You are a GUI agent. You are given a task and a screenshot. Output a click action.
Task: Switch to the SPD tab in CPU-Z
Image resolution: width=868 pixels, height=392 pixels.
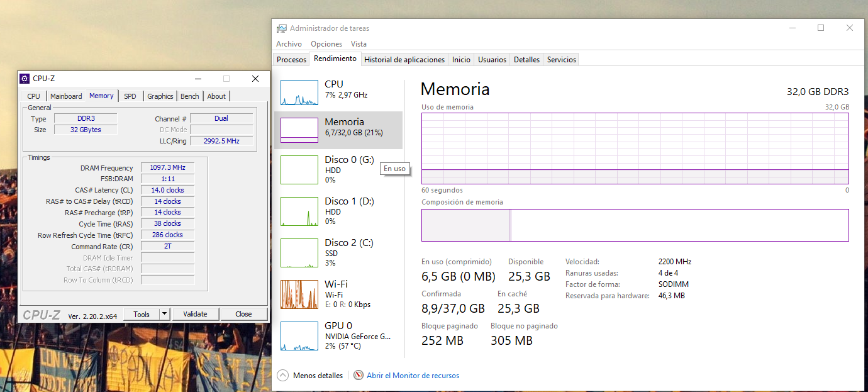pos(130,96)
